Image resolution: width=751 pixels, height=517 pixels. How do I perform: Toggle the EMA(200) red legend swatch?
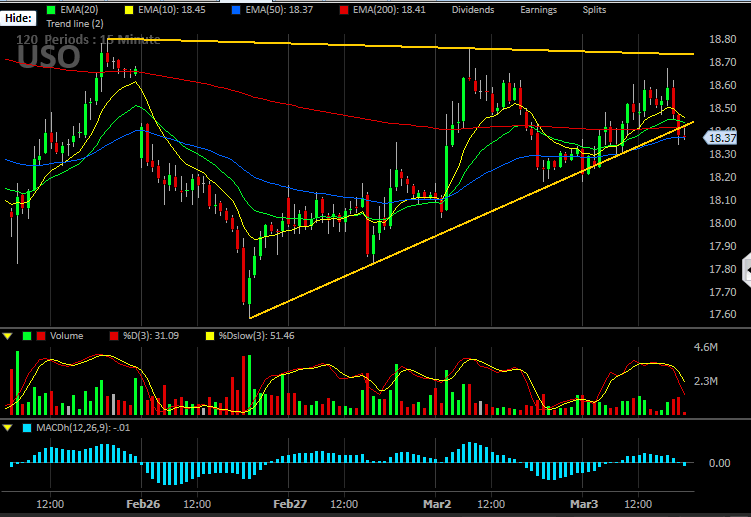pos(343,10)
